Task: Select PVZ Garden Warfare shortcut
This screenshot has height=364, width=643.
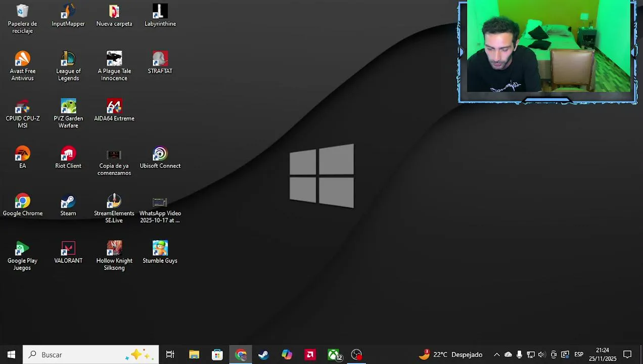Action: pyautogui.click(x=68, y=114)
